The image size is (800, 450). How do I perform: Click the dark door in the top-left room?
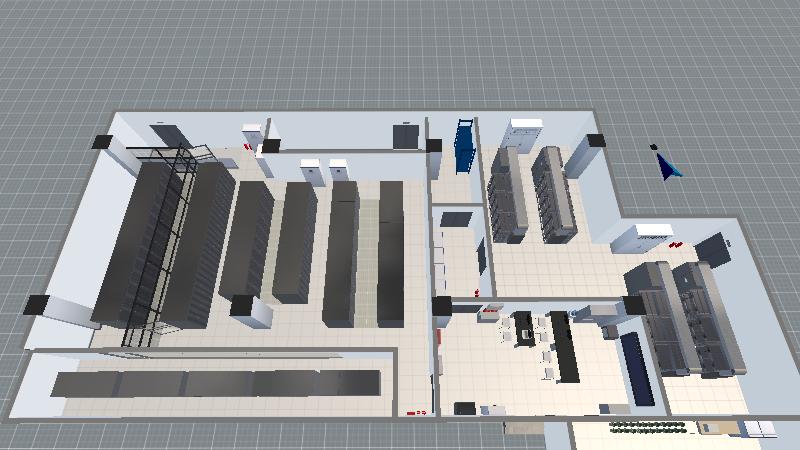point(166,134)
